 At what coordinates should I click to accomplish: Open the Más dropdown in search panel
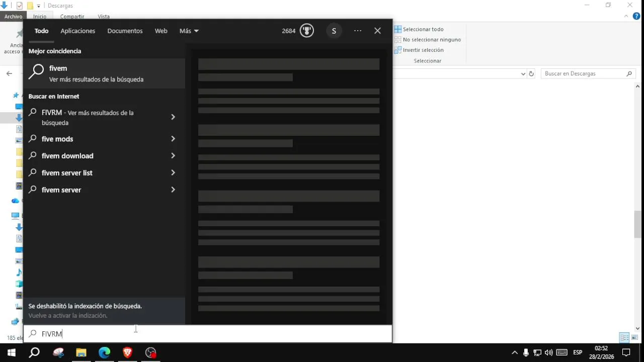pos(189,31)
